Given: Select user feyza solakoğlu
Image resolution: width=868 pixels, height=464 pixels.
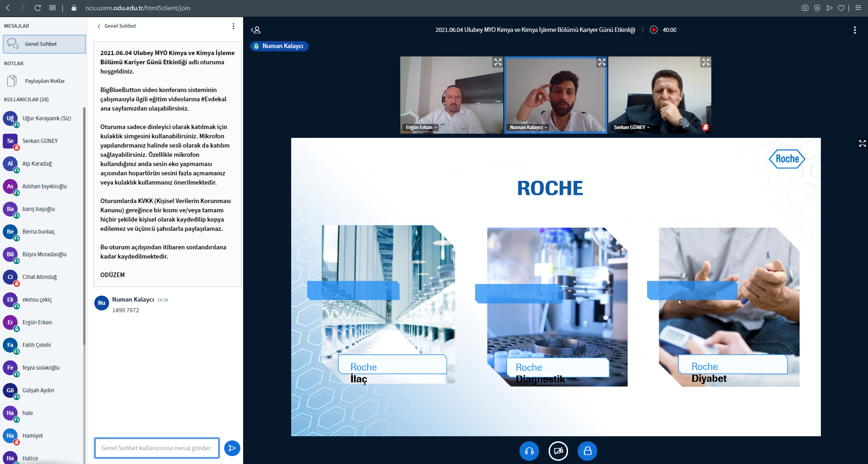Looking at the screenshot, I should click(x=43, y=368).
